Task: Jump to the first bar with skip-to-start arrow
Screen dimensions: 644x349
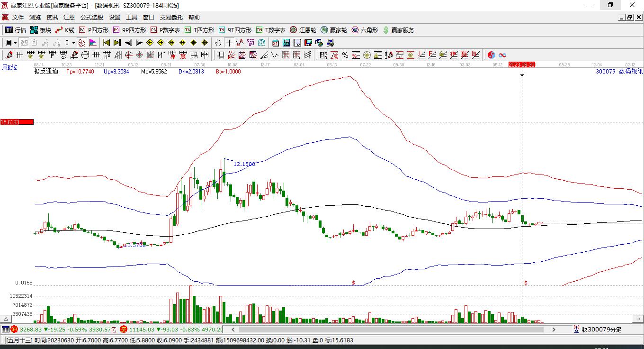Action: click(x=107, y=43)
